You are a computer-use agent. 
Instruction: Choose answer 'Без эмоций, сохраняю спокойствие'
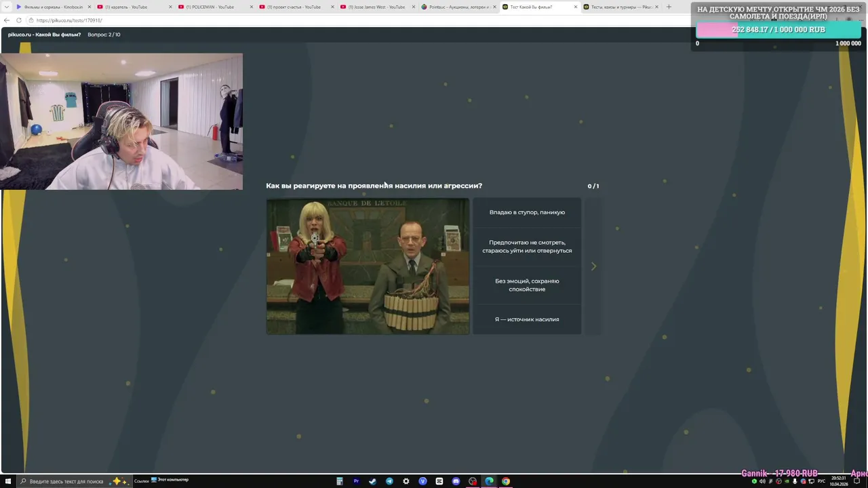pos(527,285)
